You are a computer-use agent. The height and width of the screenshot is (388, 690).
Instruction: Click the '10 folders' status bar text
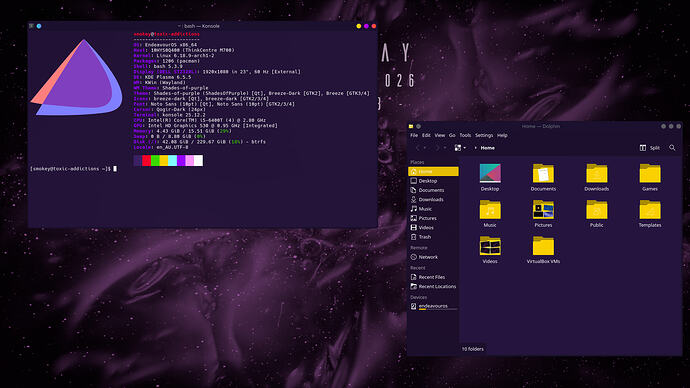click(x=473, y=349)
